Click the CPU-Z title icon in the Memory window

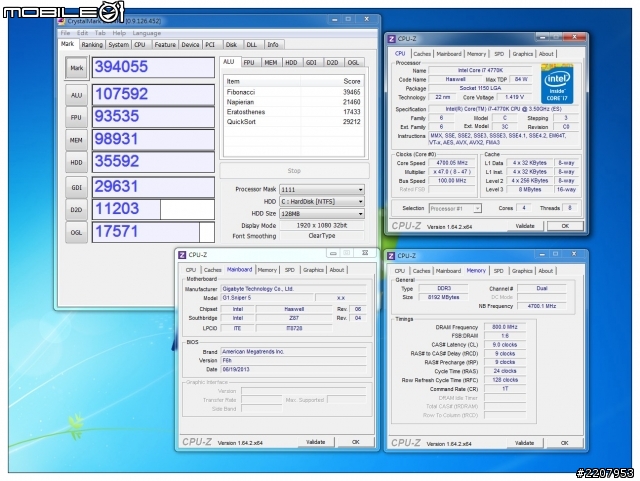pyautogui.click(x=391, y=256)
